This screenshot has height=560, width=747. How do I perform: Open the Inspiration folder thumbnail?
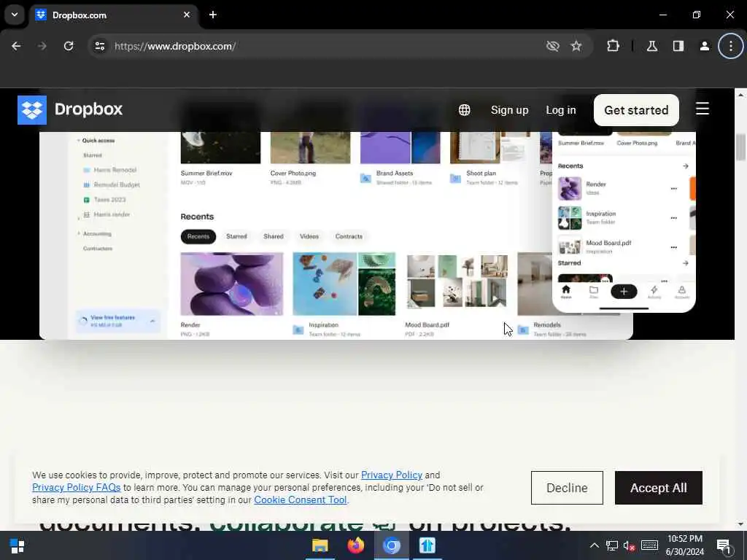click(x=344, y=284)
